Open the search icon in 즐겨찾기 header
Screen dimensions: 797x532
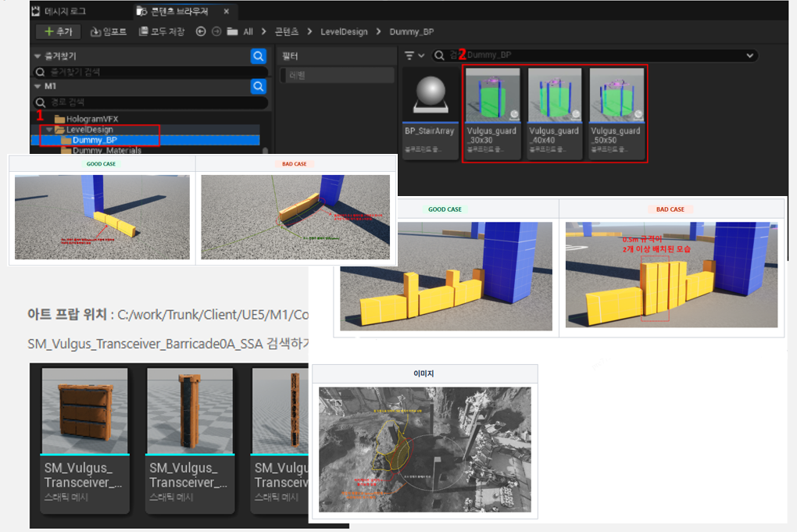[259, 56]
